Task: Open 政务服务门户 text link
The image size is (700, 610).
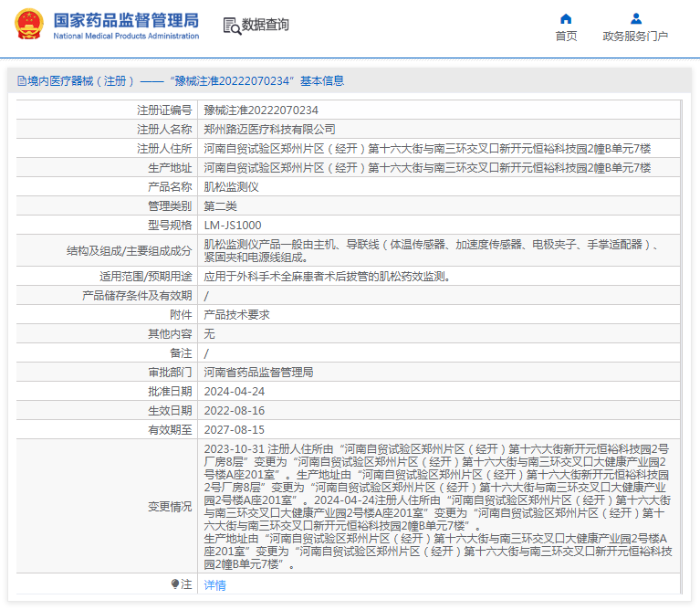Action: pos(635,37)
